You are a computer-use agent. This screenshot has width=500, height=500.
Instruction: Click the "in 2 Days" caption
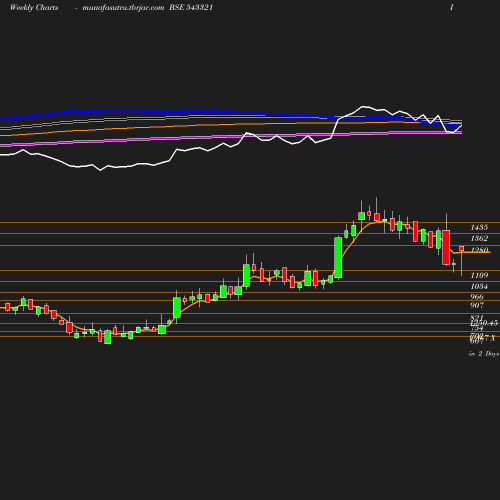coord(484,354)
